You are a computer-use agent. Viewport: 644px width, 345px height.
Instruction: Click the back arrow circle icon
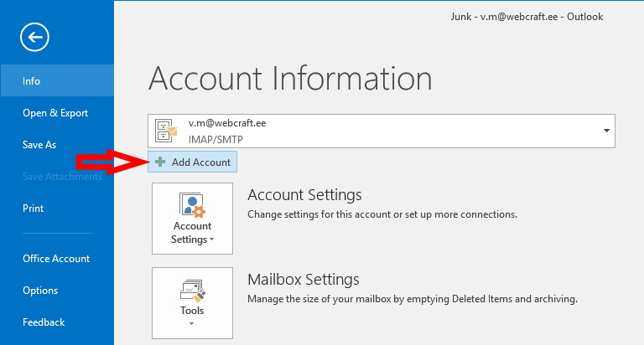pos(34,38)
